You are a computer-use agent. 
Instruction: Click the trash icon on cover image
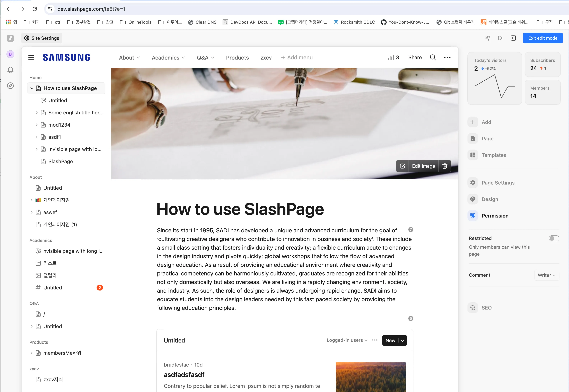coord(444,166)
